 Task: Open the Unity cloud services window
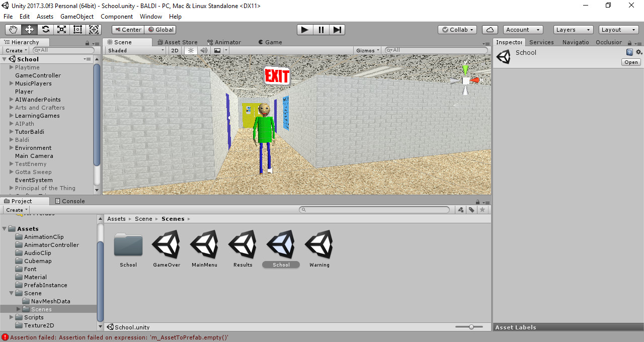490,29
